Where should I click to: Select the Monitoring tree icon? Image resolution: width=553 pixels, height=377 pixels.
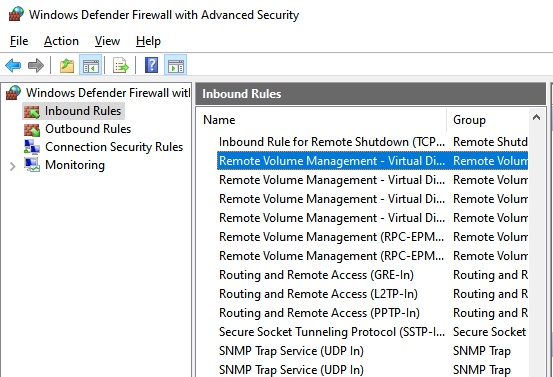point(32,165)
